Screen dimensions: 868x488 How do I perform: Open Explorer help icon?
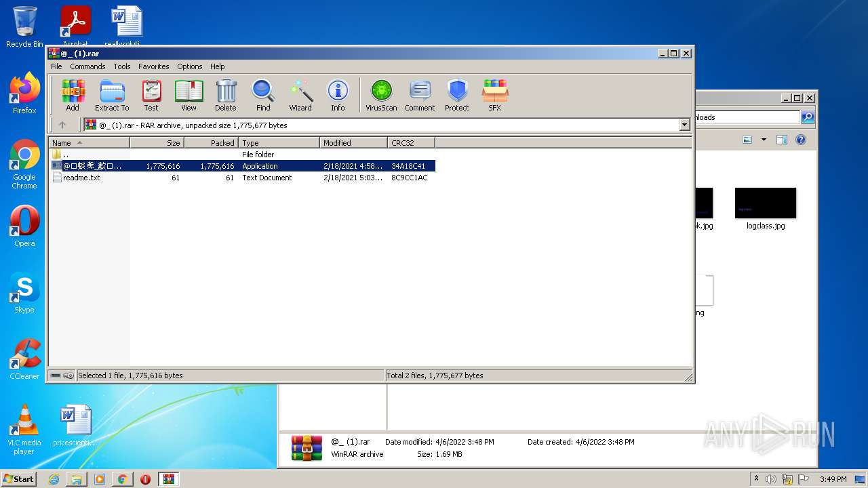coord(801,140)
